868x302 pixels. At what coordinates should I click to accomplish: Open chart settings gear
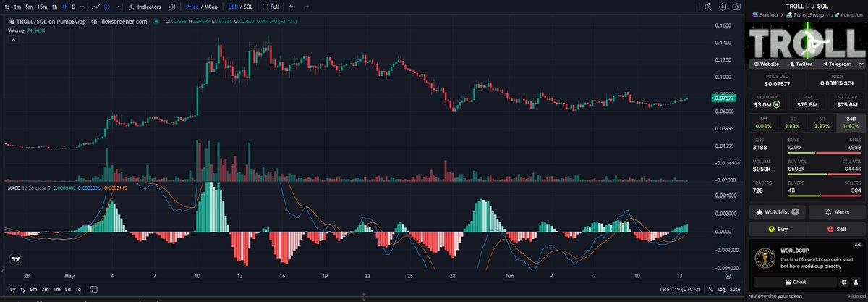point(722,7)
